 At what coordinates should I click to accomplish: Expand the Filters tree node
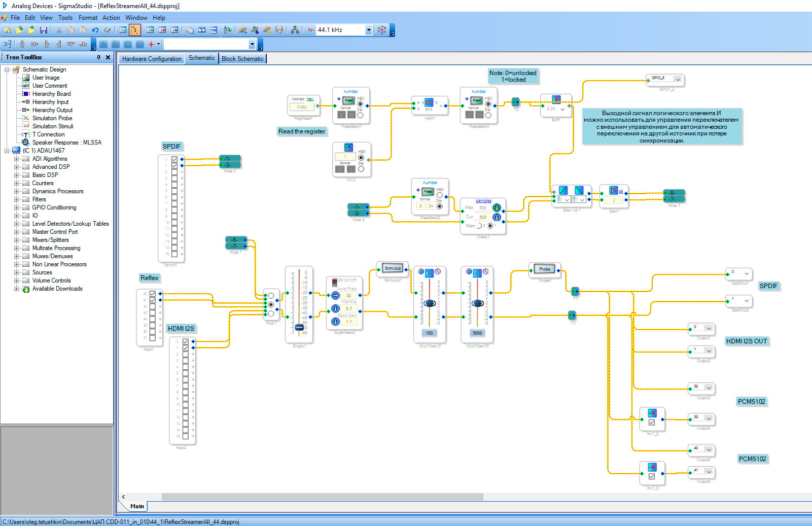click(17, 199)
